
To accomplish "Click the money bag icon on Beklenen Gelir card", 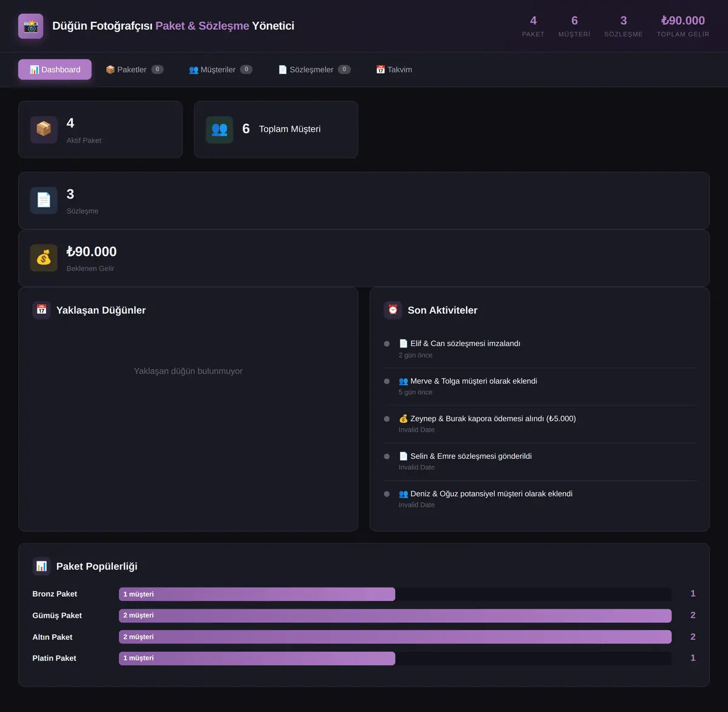I will (44, 258).
